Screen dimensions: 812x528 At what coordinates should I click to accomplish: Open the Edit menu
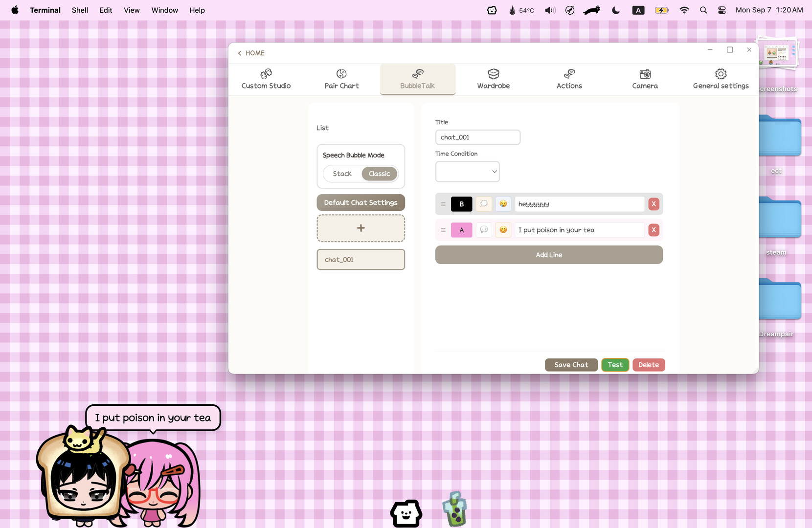point(106,10)
